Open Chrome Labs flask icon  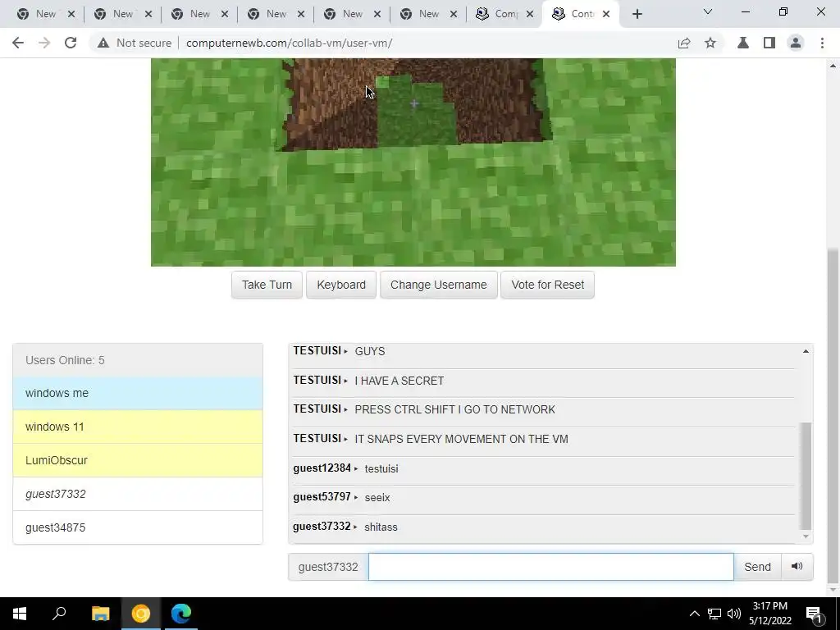pyautogui.click(x=743, y=43)
